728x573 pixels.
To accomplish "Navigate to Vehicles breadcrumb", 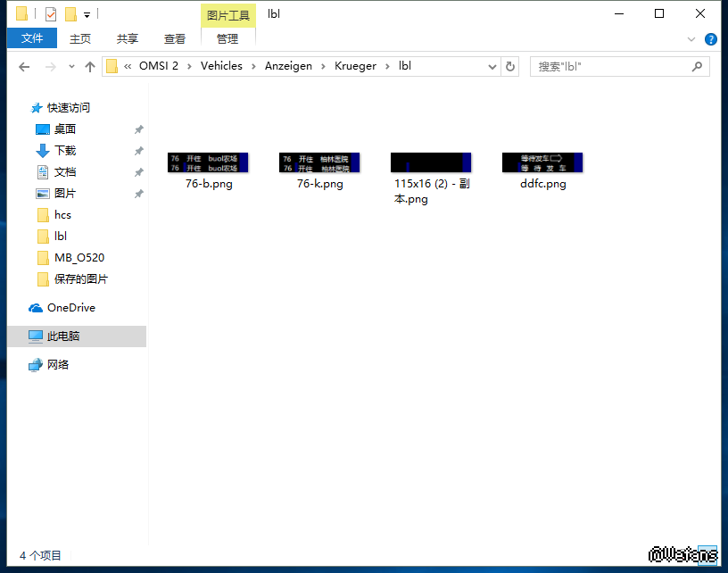I will click(x=221, y=66).
